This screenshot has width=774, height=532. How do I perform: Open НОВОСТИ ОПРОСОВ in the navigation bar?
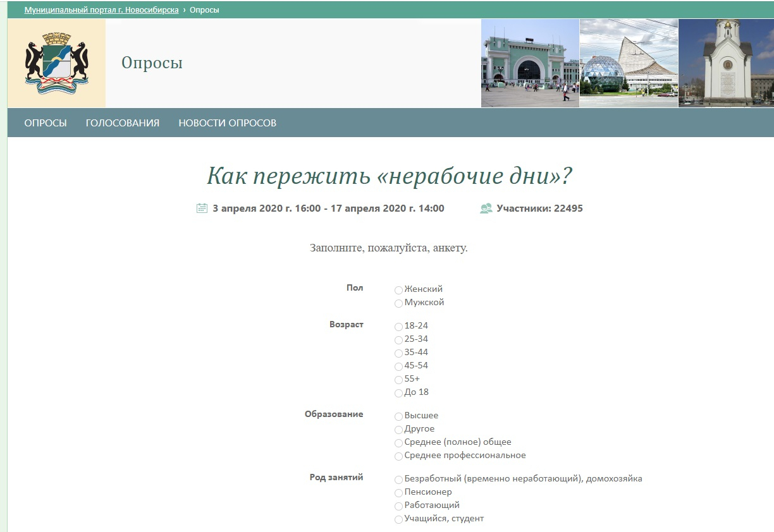pyautogui.click(x=227, y=123)
